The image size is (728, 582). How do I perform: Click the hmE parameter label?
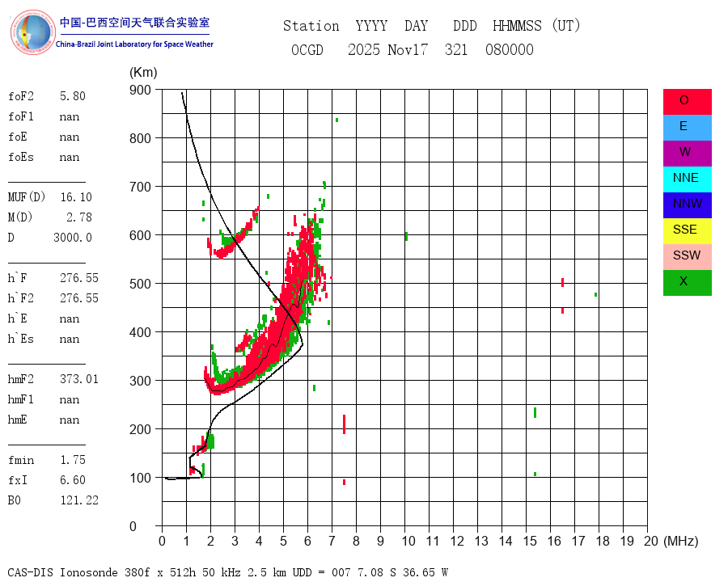(18, 420)
